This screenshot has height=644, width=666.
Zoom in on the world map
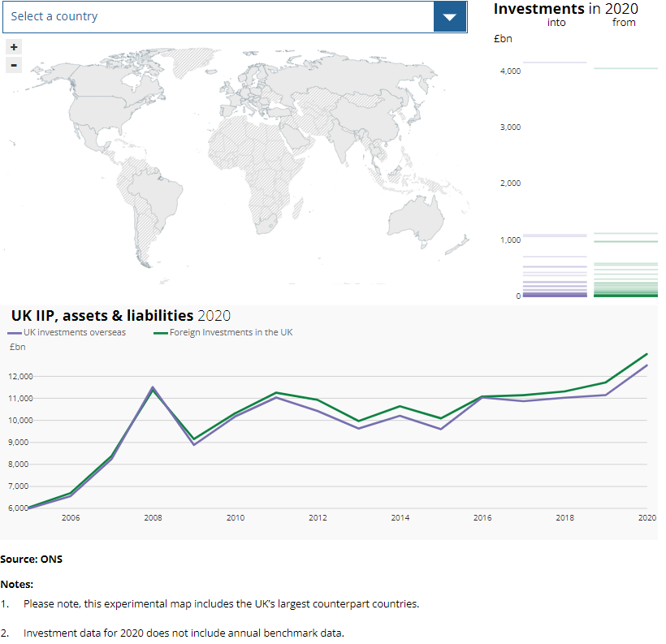[x=14, y=47]
